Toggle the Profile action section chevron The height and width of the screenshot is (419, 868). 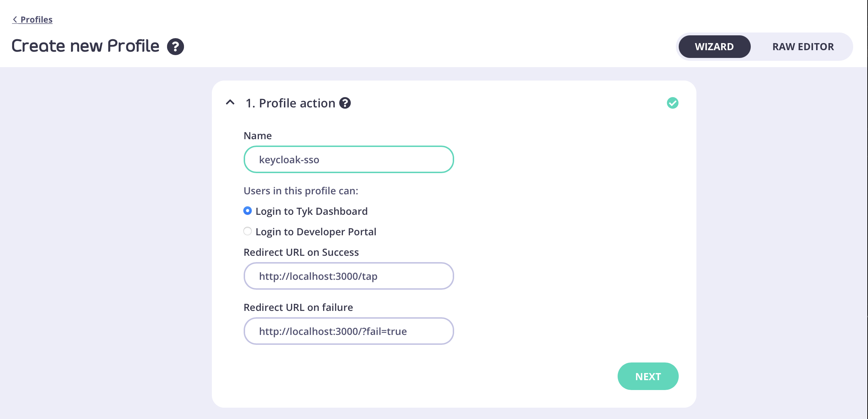tap(230, 102)
